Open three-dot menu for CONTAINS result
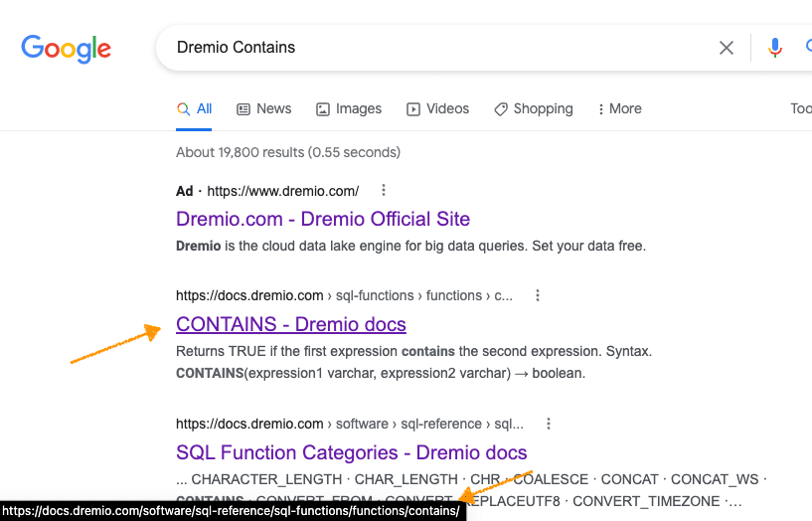The width and height of the screenshot is (812, 521). coord(538,295)
